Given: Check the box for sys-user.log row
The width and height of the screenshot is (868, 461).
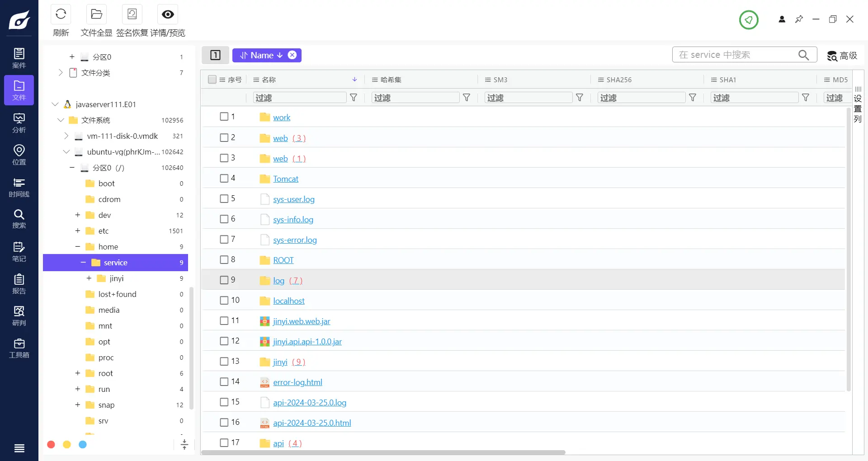Looking at the screenshot, I should point(224,198).
